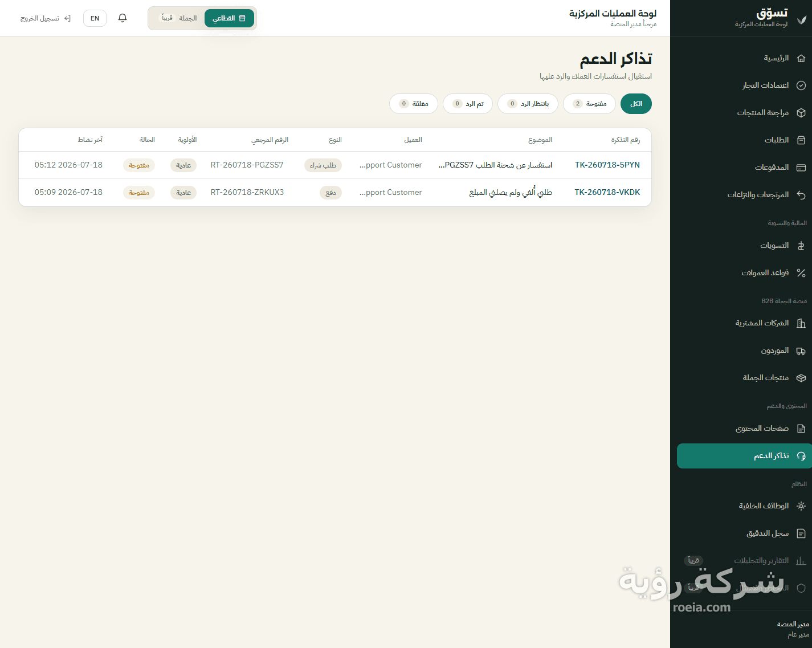Click reference RT-260718-PGZSS7
This screenshot has width=812, height=648.
247,165
